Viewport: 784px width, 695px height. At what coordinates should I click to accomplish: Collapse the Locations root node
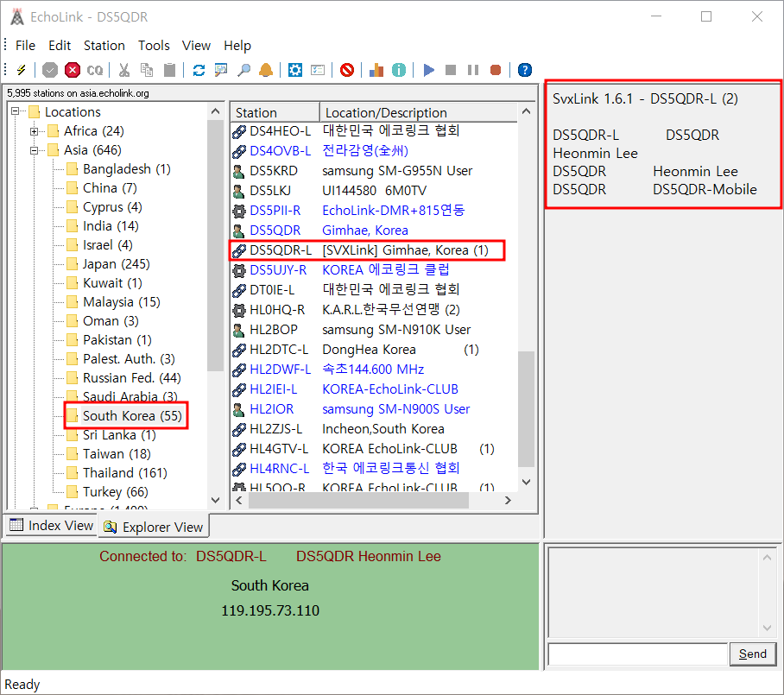tap(15, 111)
